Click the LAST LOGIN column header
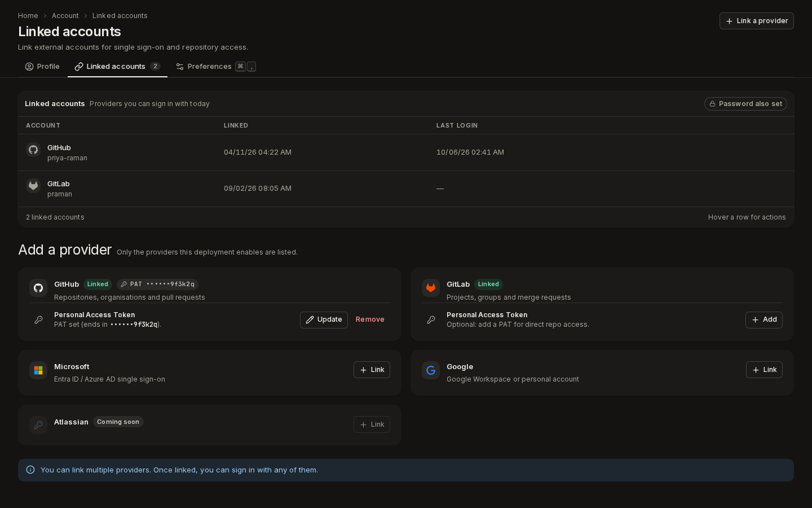This screenshot has width=812, height=508. click(457, 125)
